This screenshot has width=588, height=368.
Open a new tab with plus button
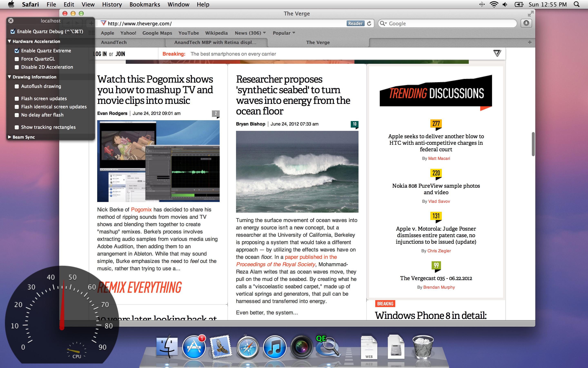(x=530, y=42)
